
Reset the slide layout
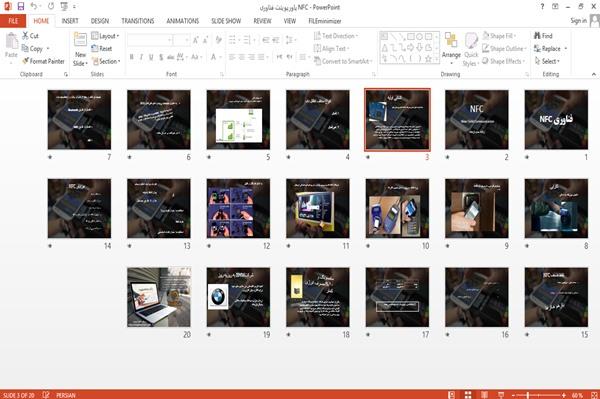click(x=102, y=49)
